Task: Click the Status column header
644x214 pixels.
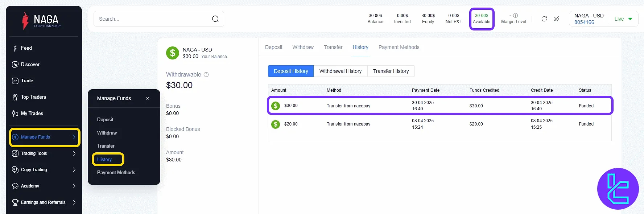Action: (585, 90)
